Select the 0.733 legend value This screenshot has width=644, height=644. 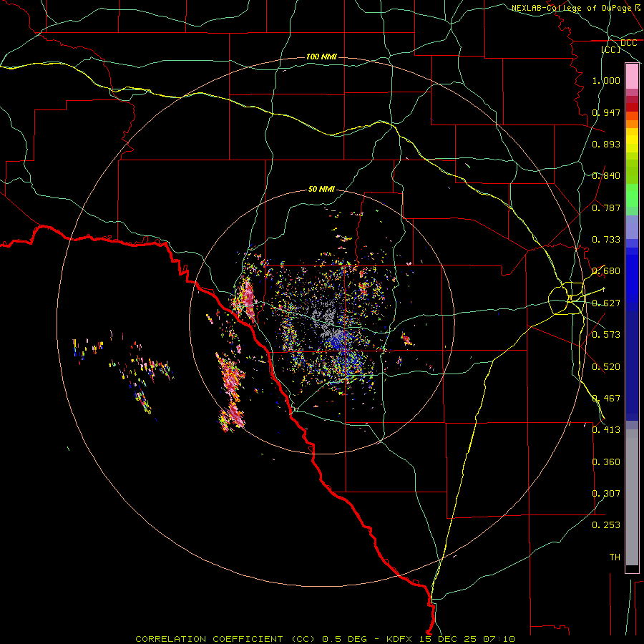tap(606, 240)
